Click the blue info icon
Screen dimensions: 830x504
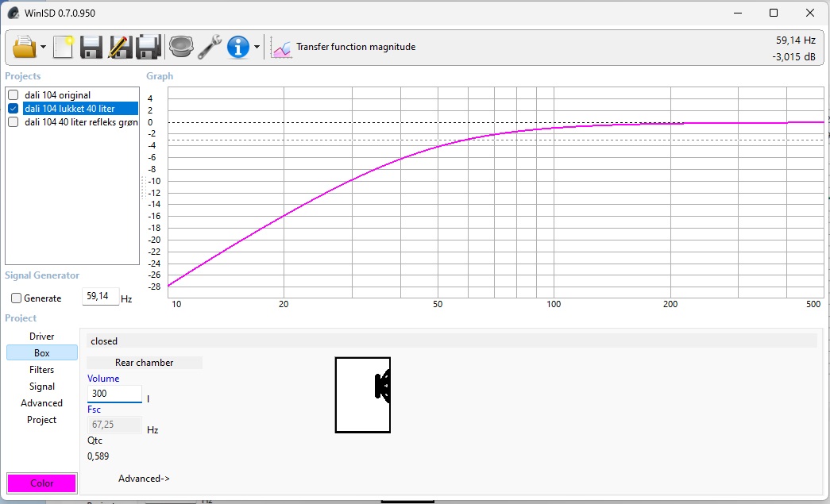click(238, 47)
